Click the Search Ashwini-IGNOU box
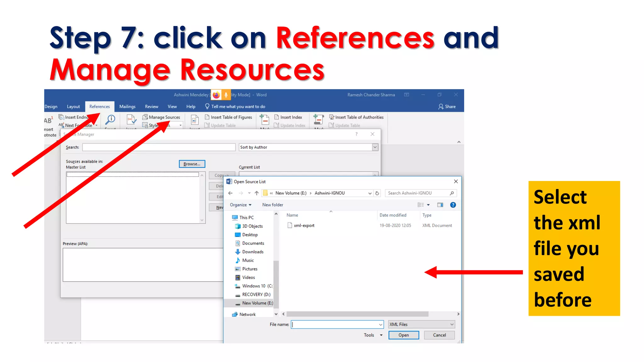Screen dimensions: 644x362 421,193
